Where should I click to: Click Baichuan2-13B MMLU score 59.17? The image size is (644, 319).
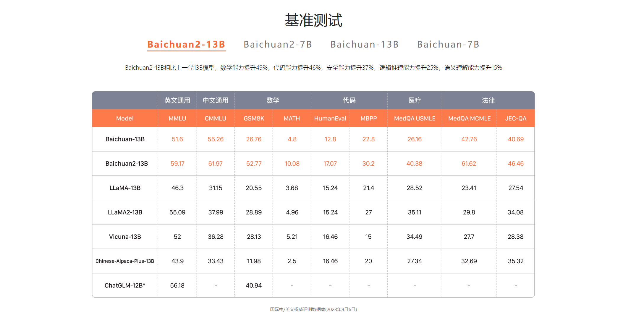(x=177, y=164)
